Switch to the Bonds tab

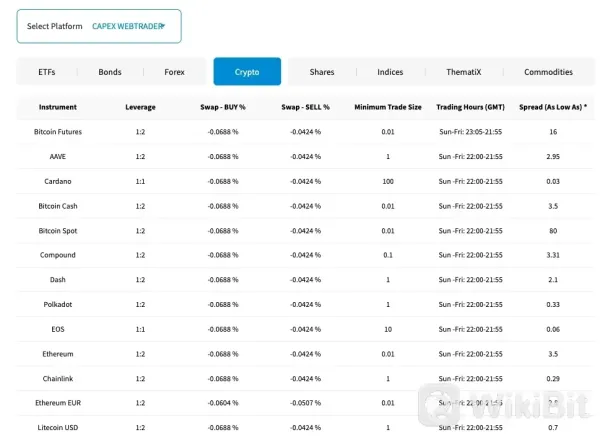click(110, 72)
